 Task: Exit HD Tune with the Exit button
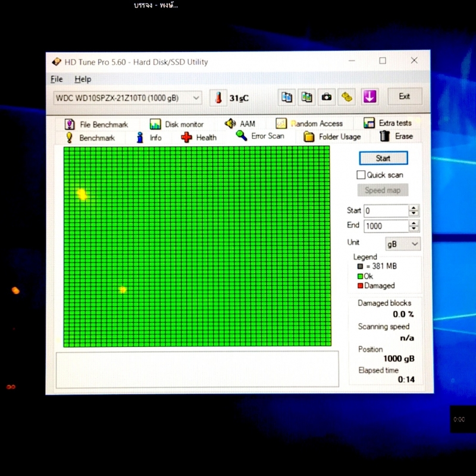(x=405, y=96)
